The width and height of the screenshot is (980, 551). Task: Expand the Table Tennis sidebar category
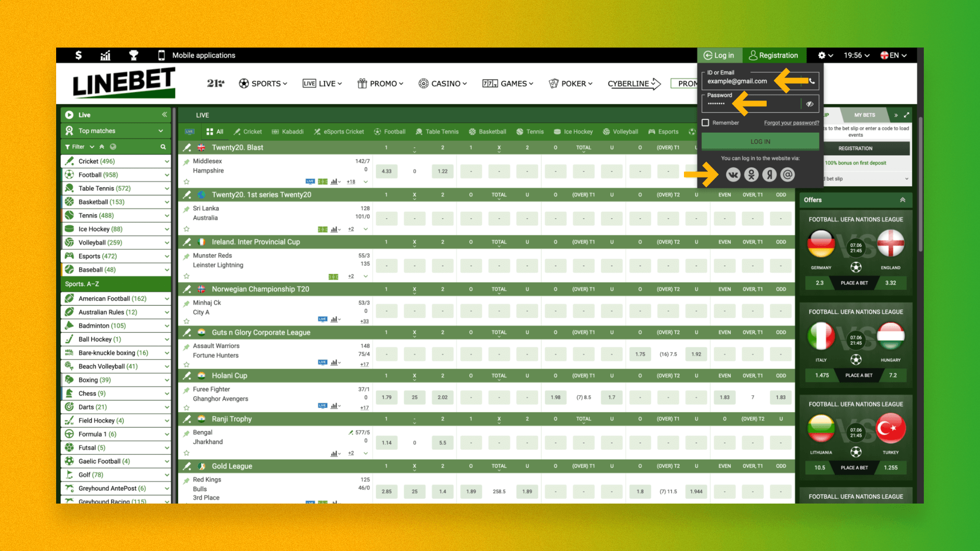click(x=166, y=189)
